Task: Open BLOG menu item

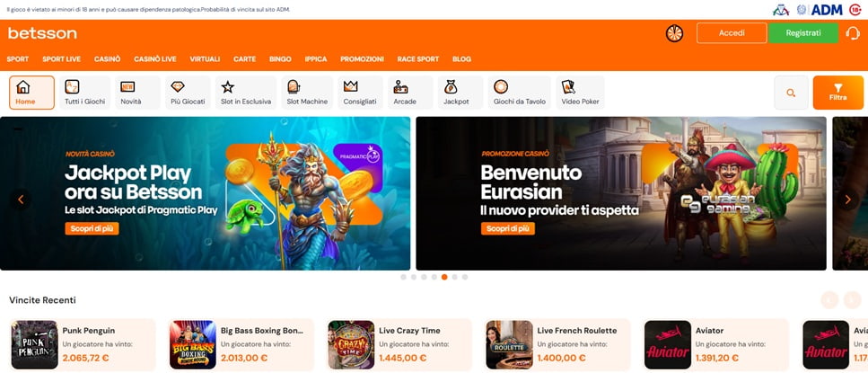Action: 461,59
